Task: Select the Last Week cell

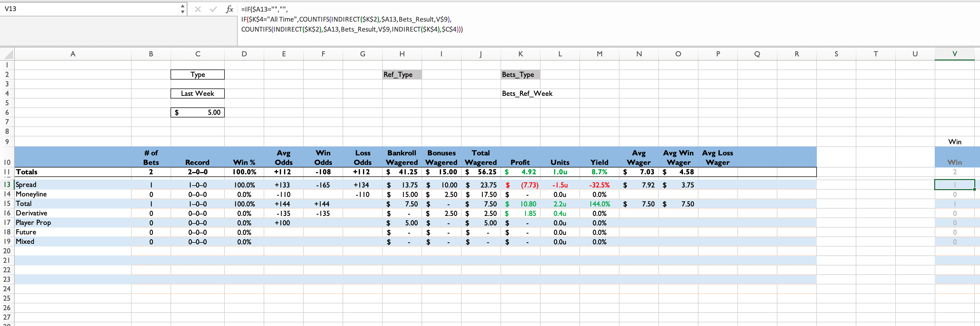Action: [197, 94]
